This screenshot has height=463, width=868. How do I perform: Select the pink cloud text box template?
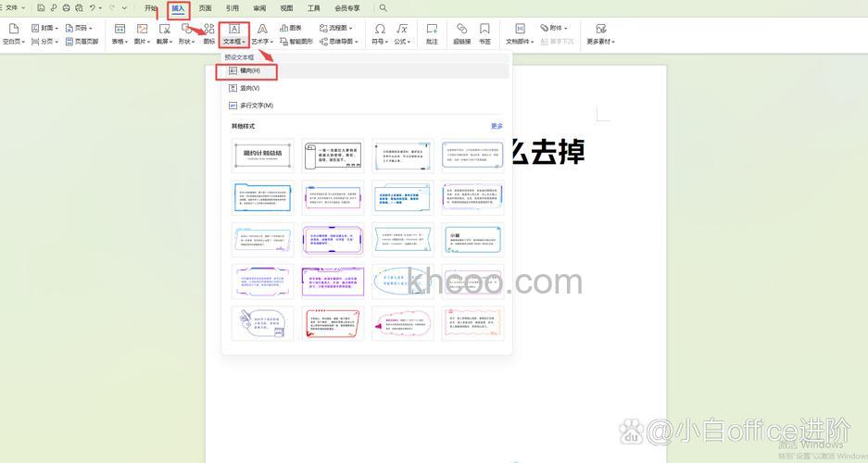[x=403, y=323]
